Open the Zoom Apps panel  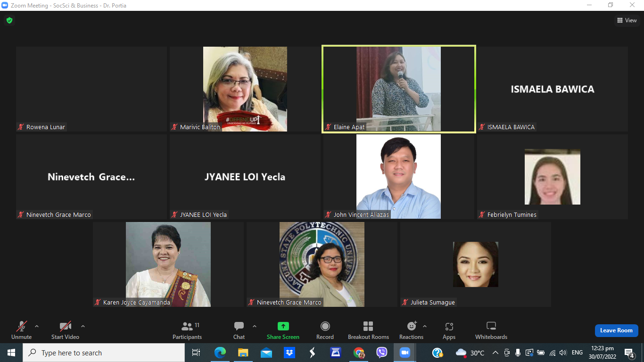coord(449,330)
